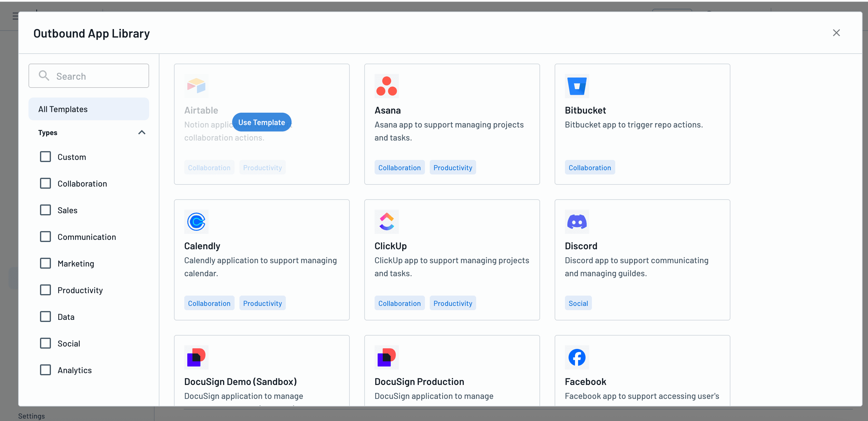Select the All Templates item
The height and width of the screenshot is (421, 868).
(x=88, y=109)
